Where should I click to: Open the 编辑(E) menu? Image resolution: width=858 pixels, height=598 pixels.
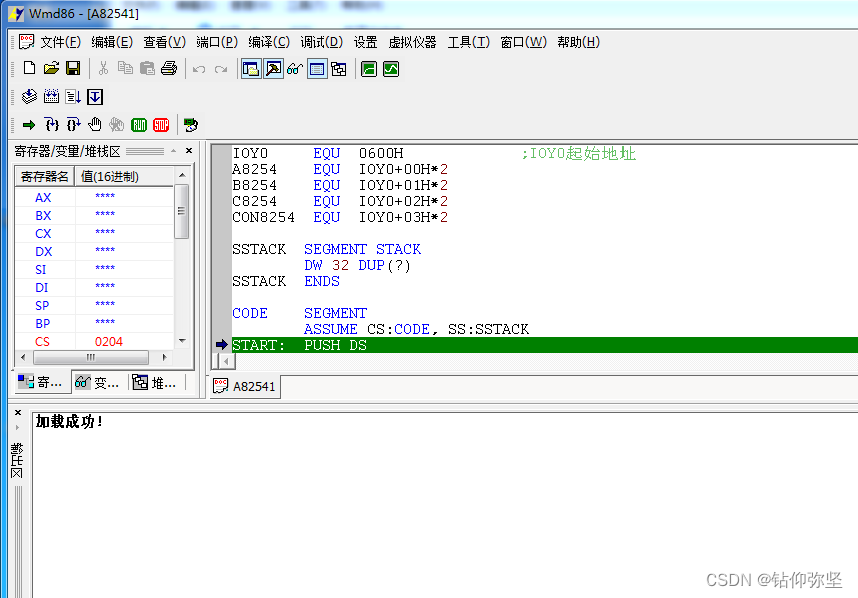point(112,42)
